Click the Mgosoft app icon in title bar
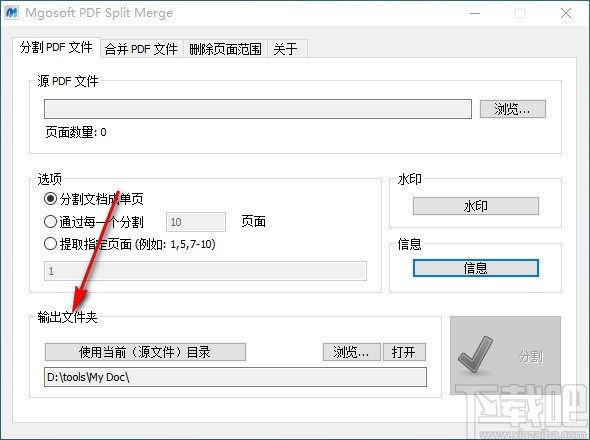The height and width of the screenshot is (440, 590). pos(11,12)
